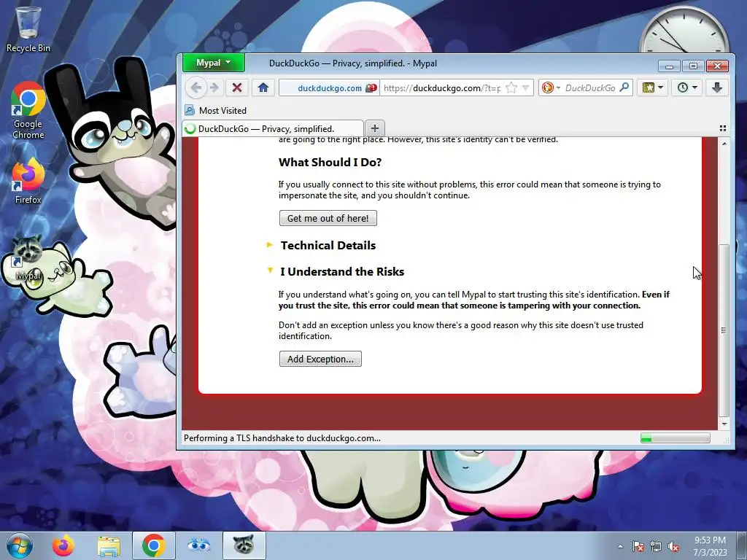Click the network tray icon
The width and height of the screenshot is (747, 560).
pos(656,546)
